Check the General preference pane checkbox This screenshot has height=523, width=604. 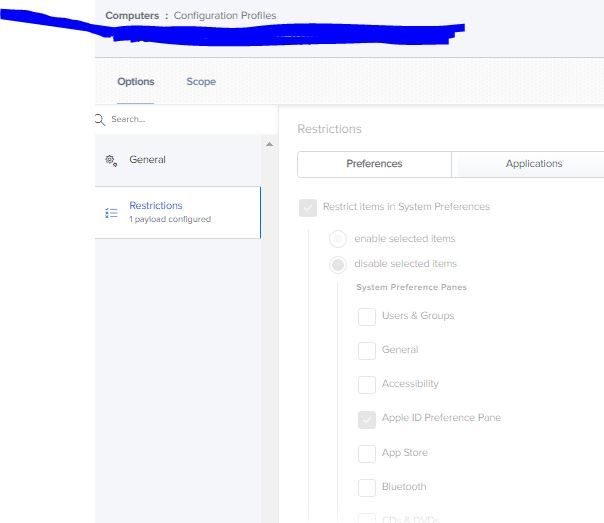367,350
